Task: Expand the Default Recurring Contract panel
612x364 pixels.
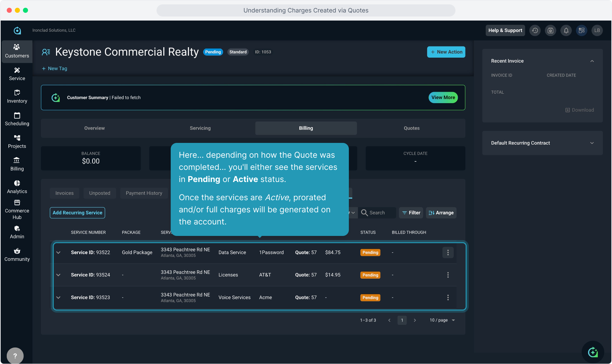Action: [592, 143]
